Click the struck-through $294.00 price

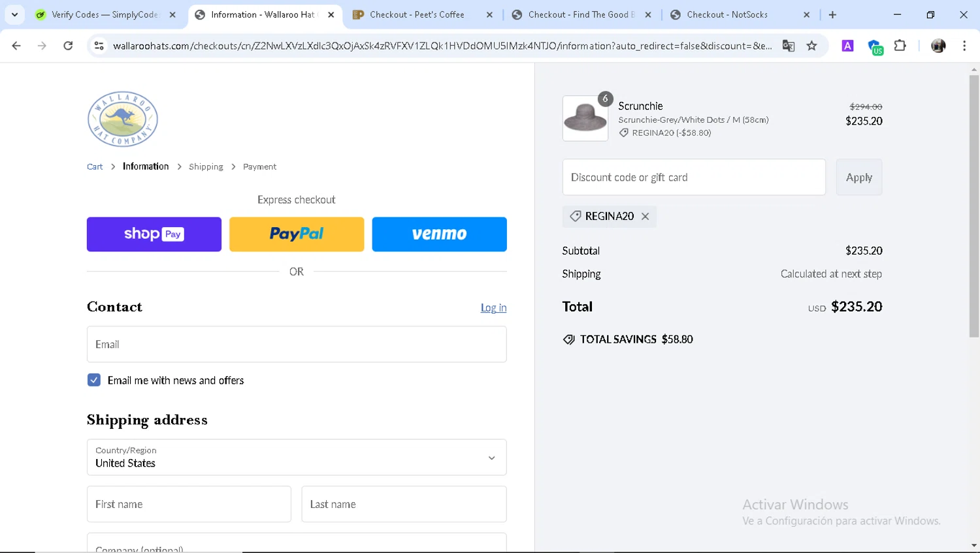pos(866,106)
